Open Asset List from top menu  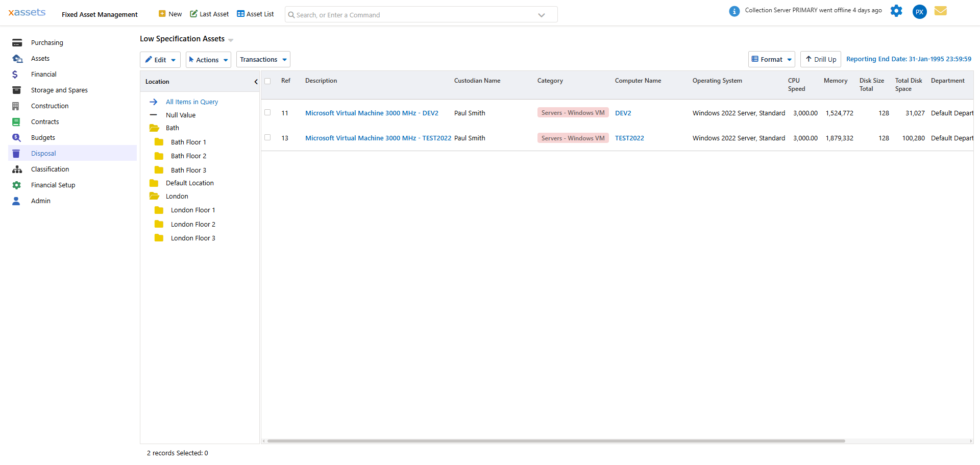[255, 14]
